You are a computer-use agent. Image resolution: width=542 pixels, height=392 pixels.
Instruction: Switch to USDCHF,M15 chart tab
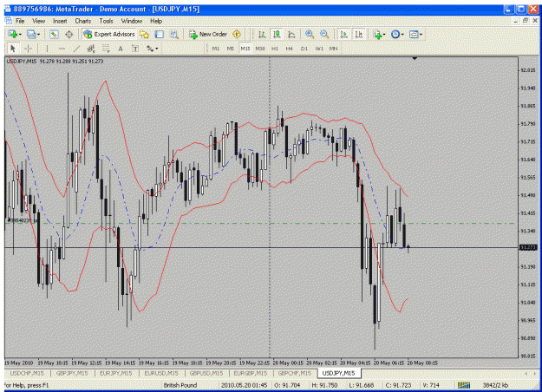point(27,373)
